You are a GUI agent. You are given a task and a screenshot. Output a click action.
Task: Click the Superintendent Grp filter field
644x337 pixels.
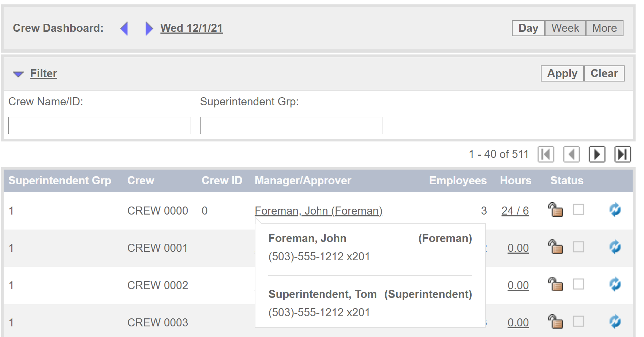point(291,126)
